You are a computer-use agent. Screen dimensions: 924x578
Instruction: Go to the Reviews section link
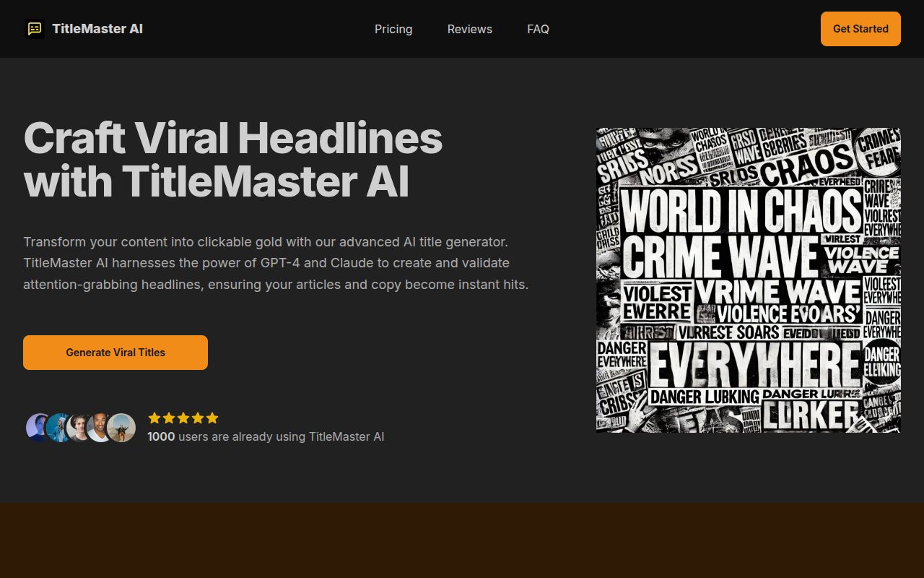coord(469,29)
